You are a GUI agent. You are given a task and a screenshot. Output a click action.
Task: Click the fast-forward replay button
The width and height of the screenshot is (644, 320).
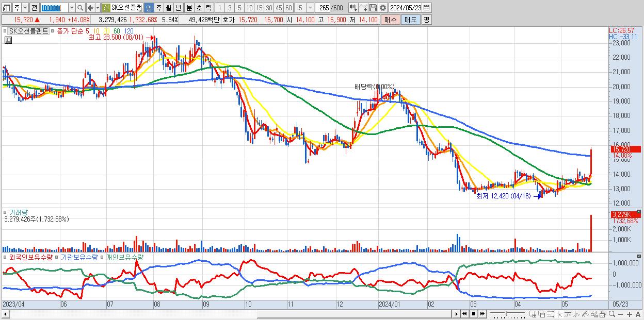click(482, 314)
